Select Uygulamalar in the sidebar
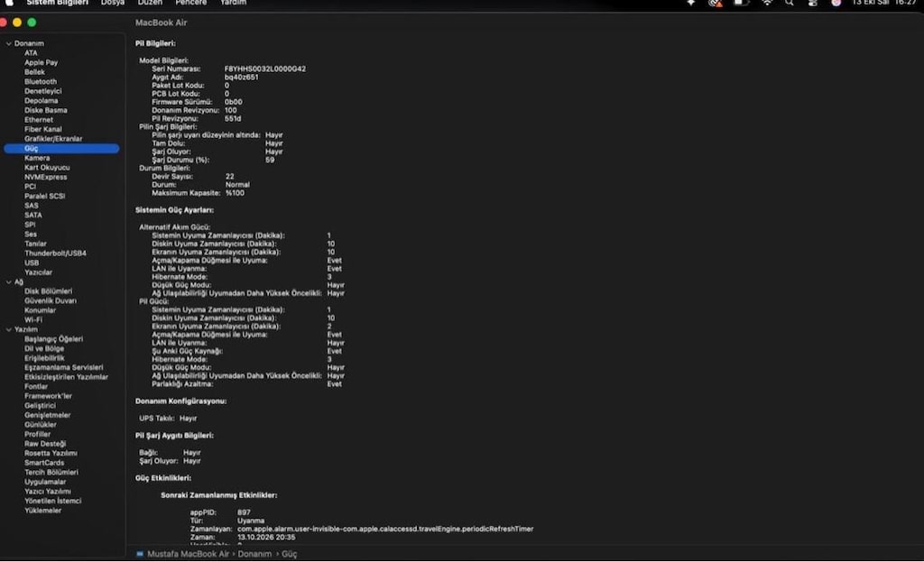 pos(45,482)
